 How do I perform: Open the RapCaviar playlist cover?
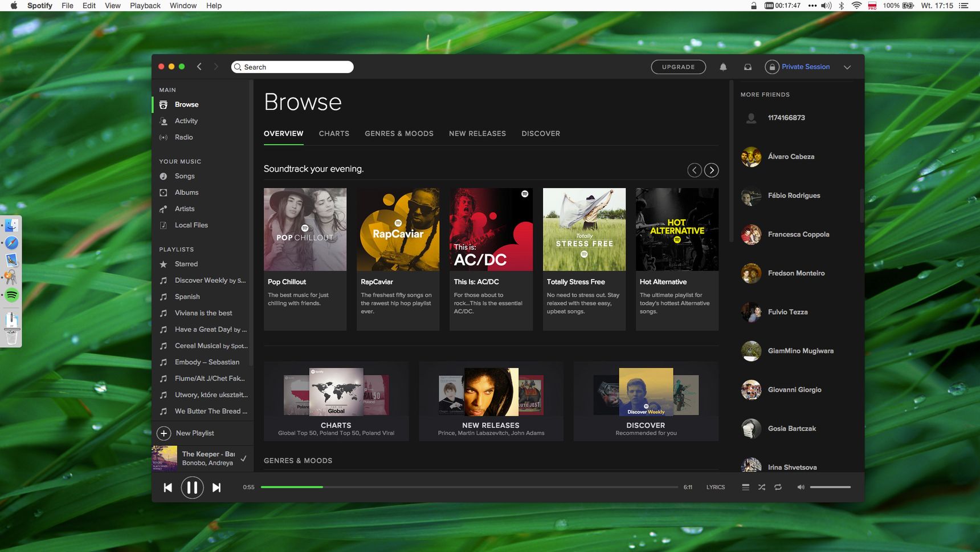click(x=398, y=229)
